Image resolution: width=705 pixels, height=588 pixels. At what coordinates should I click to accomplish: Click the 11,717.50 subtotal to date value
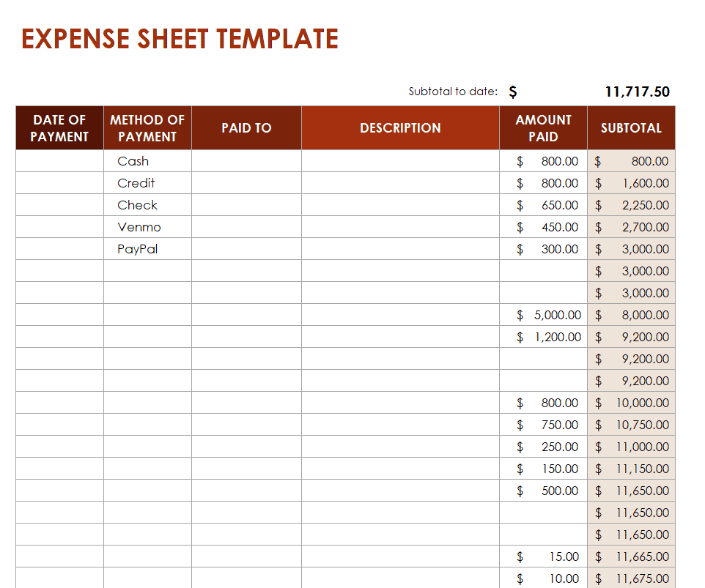click(637, 92)
